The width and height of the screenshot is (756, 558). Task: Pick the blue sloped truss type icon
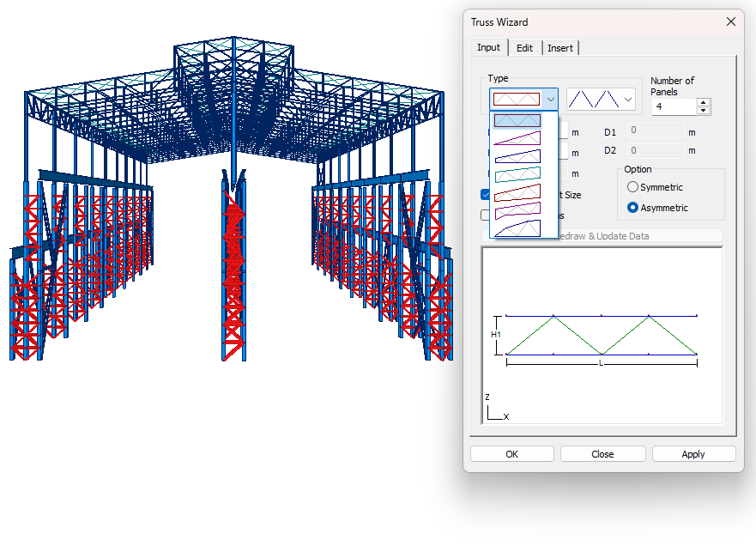[x=518, y=155]
